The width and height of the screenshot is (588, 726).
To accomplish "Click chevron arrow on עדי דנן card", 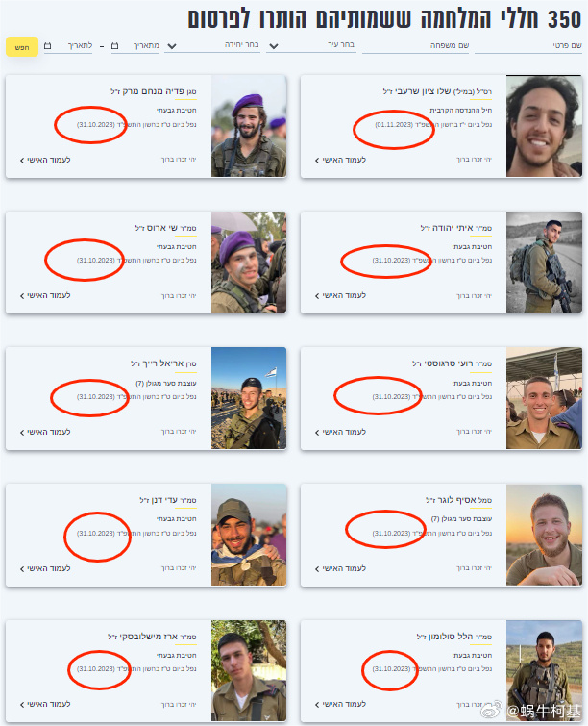I will [x=22, y=569].
